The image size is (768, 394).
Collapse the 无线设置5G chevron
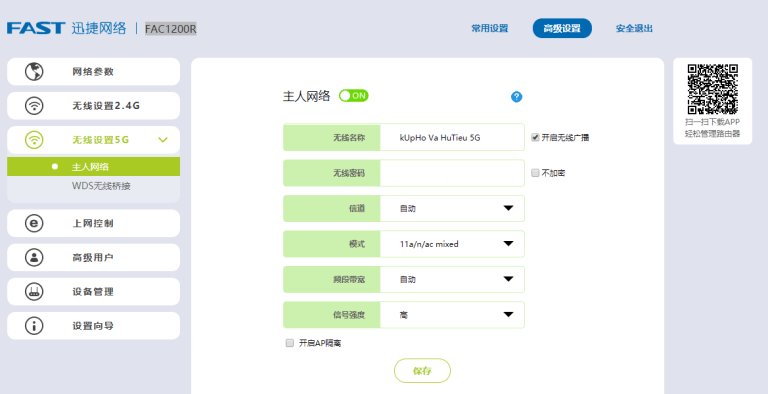click(163, 140)
